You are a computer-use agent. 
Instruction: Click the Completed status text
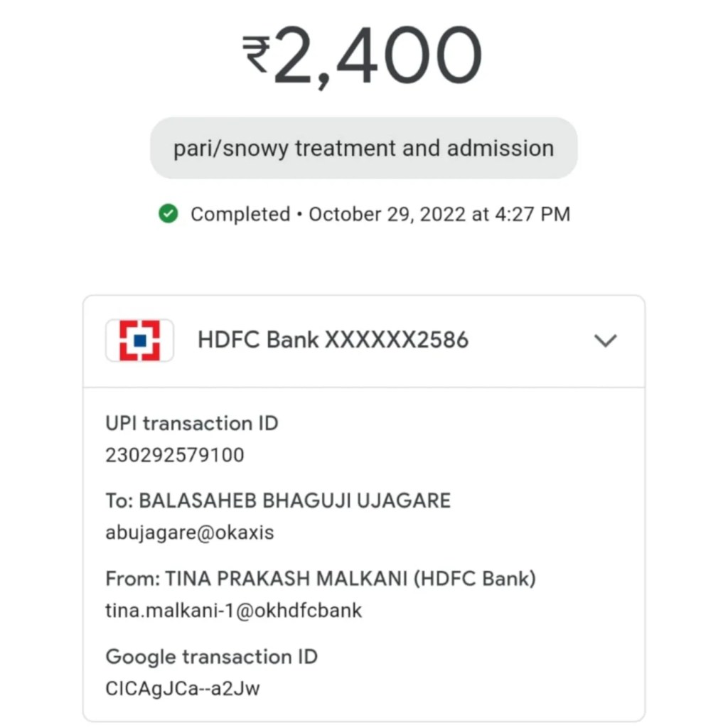coord(240,214)
